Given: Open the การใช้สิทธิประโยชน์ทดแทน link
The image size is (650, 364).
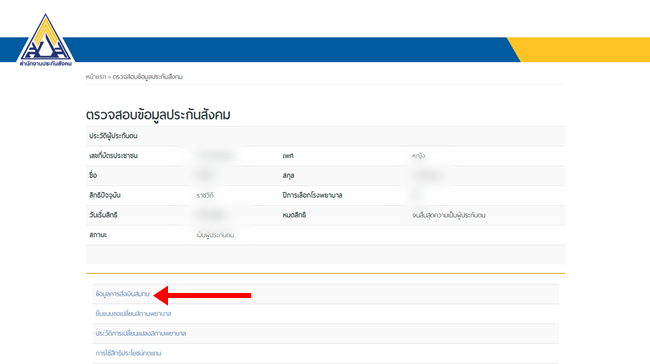Looking at the screenshot, I should 128,353.
